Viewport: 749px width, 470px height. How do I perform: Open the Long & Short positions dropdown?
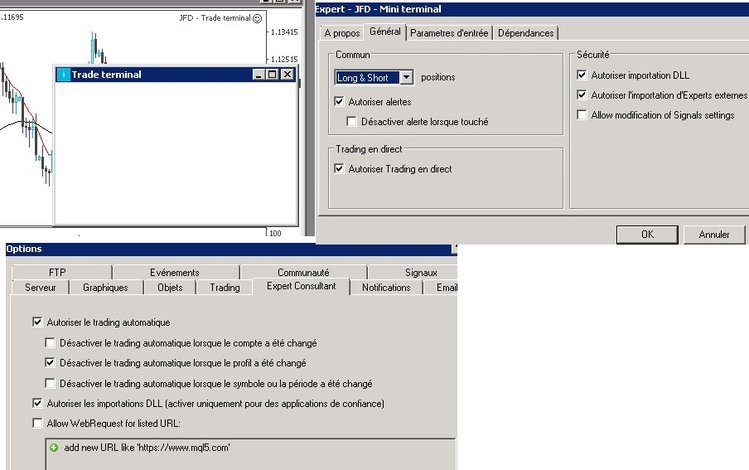click(406, 77)
